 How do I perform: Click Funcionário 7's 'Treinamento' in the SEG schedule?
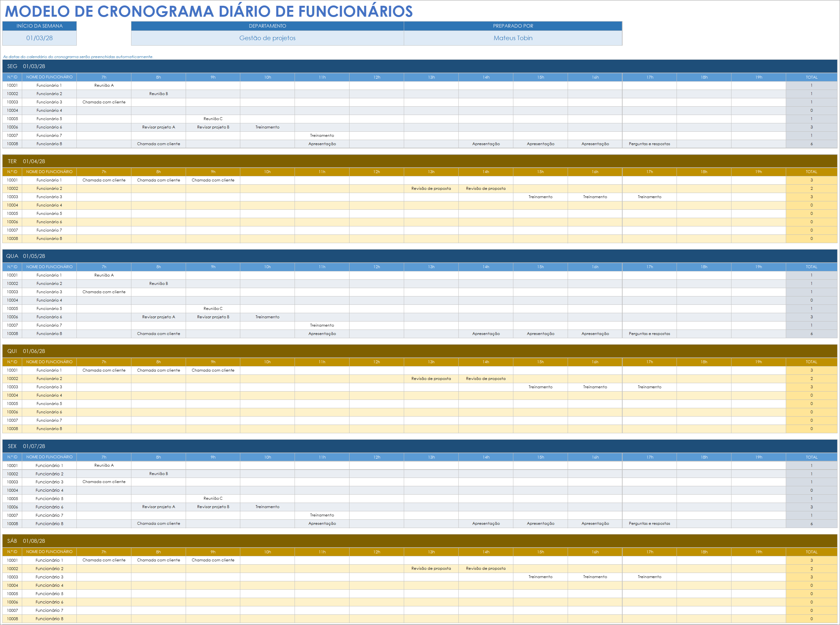pyautogui.click(x=322, y=136)
